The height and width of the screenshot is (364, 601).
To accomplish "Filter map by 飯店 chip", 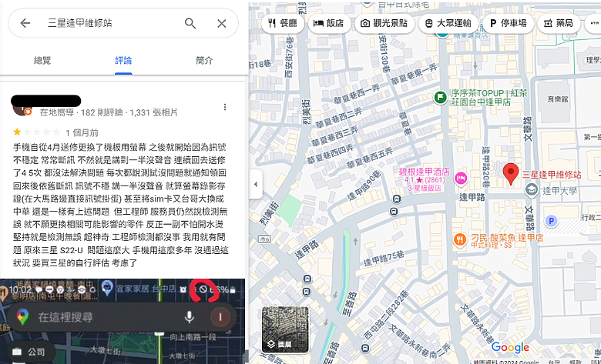I will pyautogui.click(x=329, y=23).
